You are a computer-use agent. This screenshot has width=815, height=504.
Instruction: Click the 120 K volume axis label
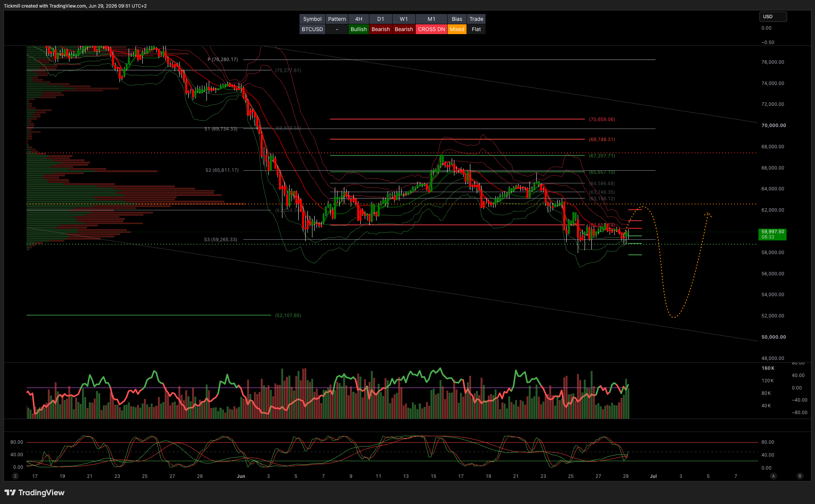(768, 381)
